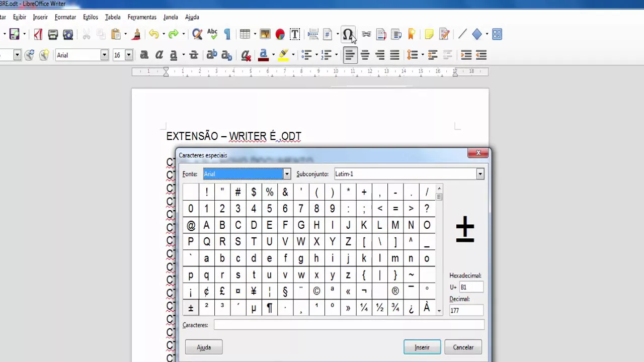The image size is (644, 362).
Task: Open the font color dropdown arrow
Action: pos(273,55)
